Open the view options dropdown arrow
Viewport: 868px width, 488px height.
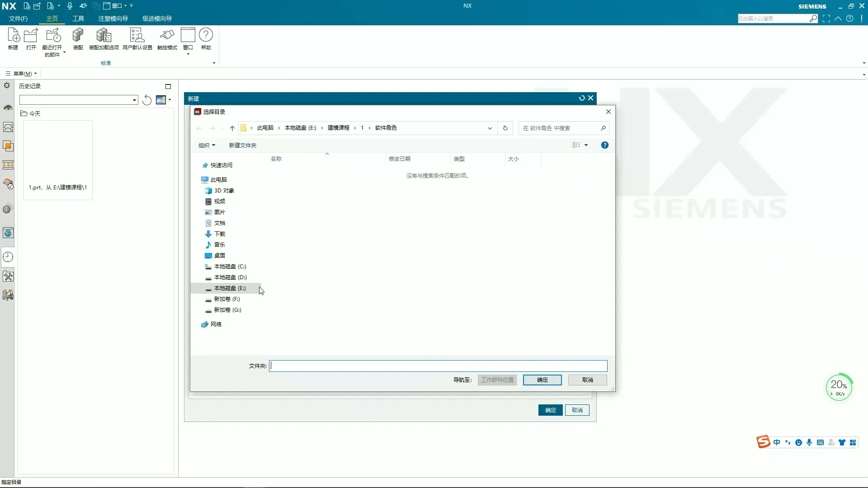point(586,145)
